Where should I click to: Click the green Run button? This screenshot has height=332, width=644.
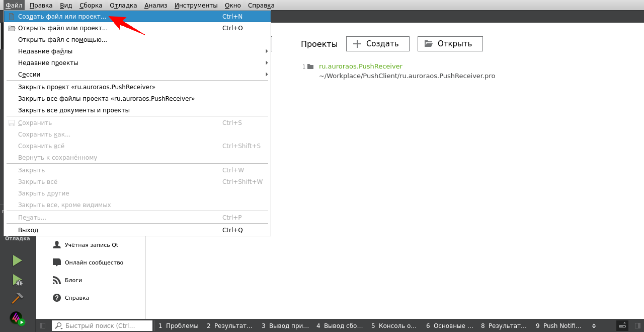[x=17, y=260]
